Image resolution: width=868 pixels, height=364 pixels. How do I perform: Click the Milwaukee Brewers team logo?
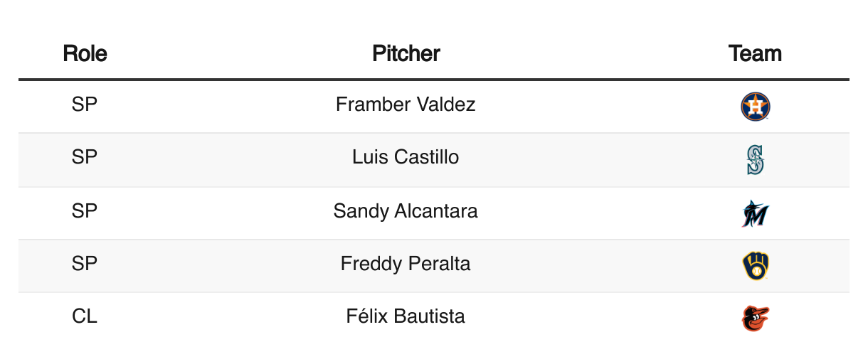(755, 266)
